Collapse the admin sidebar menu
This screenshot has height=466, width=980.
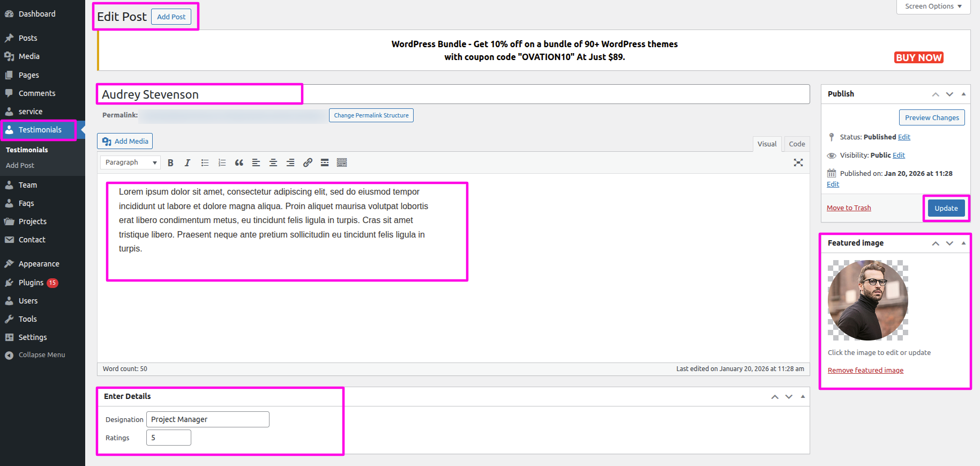(41, 355)
